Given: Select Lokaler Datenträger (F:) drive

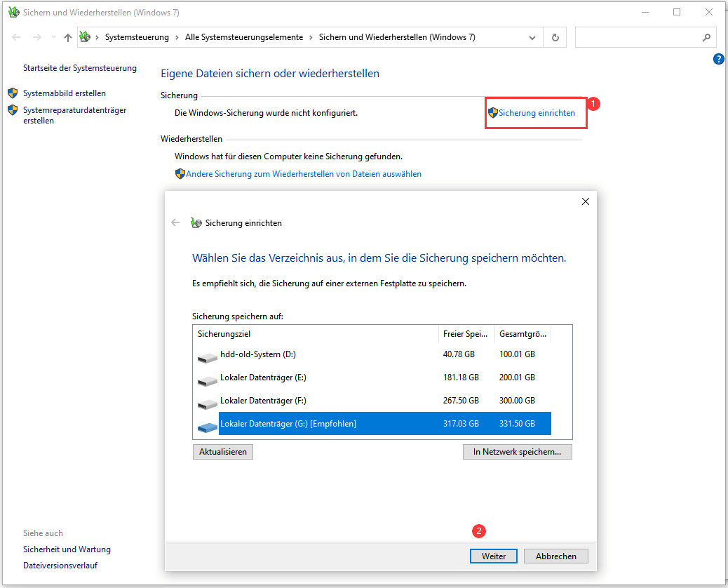Looking at the screenshot, I should pos(373,401).
